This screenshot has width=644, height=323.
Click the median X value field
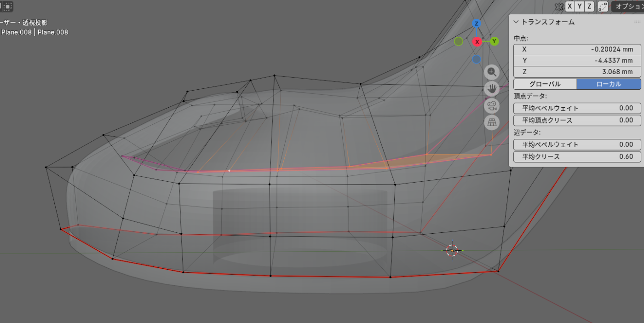coord(577,49)
